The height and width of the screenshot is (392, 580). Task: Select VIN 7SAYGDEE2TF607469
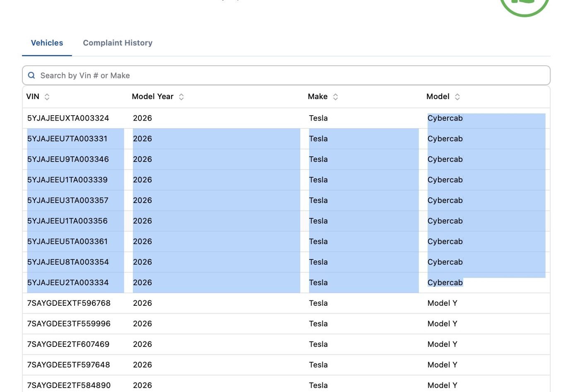click(x=68, y=344)
